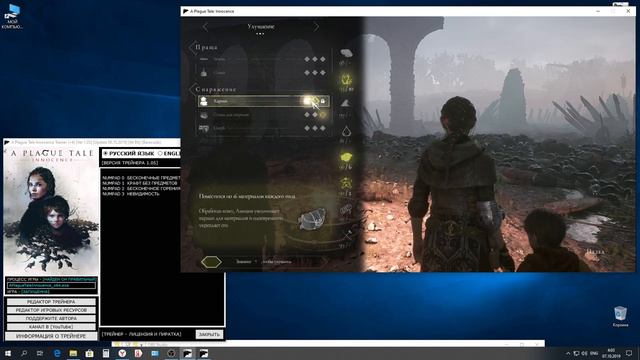640x360 pixels.
Task: Click the glowing cluster material icon below the lump
Action: tap(346, 183)
